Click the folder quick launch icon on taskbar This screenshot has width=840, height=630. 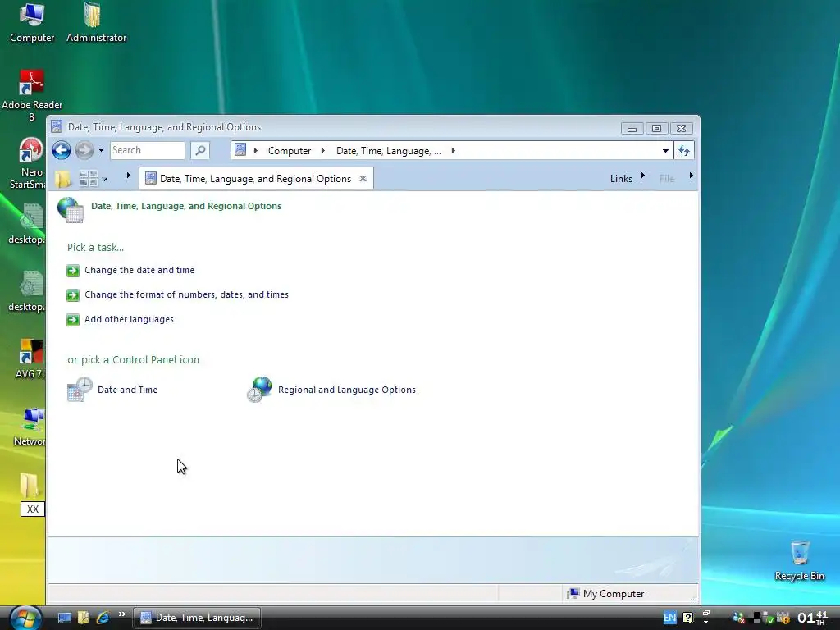[84, 618]
